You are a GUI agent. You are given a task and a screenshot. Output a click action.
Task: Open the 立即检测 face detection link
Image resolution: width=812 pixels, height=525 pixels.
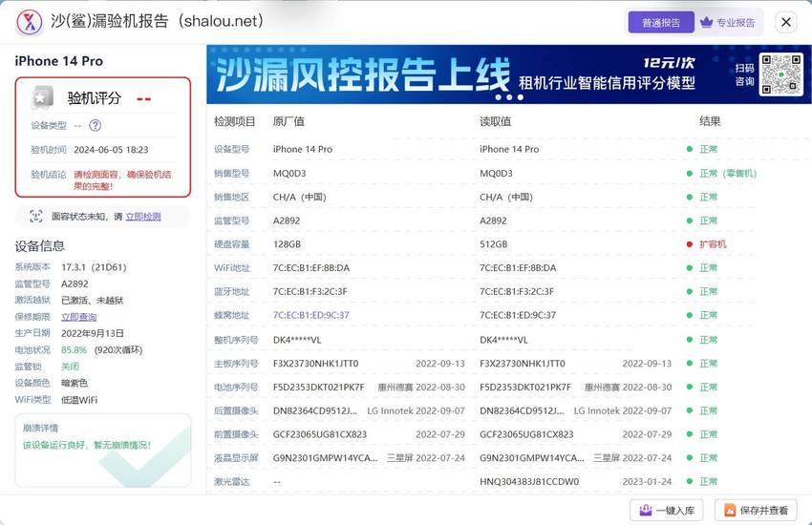pos(143,217)
